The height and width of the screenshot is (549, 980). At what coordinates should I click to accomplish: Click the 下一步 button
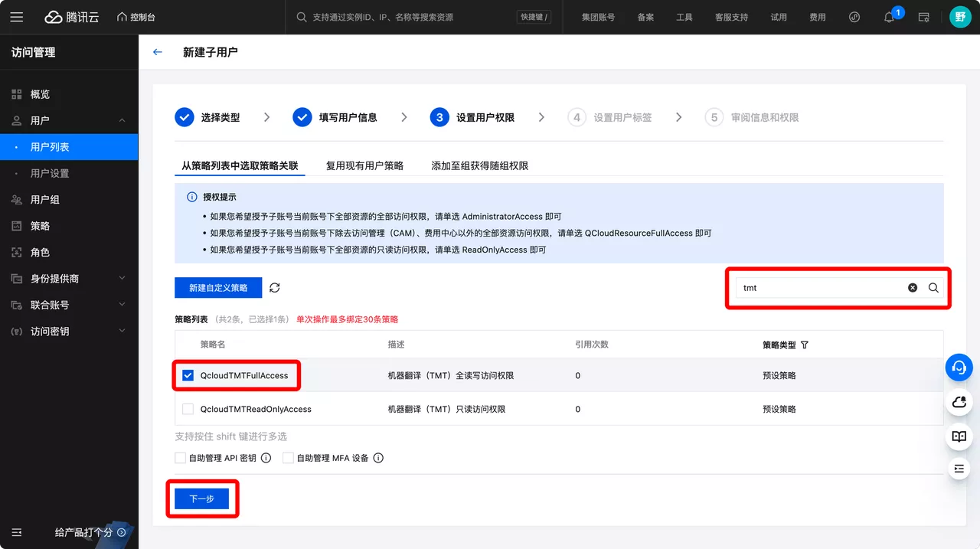pos(202,498)
